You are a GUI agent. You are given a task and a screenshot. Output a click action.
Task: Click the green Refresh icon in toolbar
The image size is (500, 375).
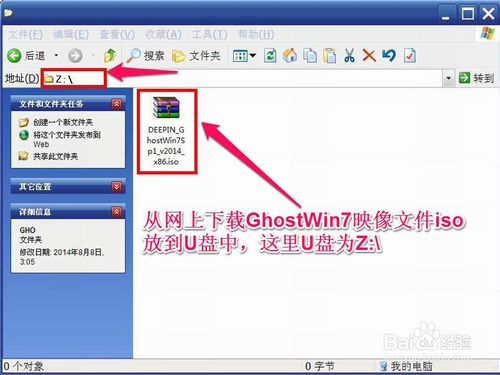pyautogui.click(x=270, y=56)
